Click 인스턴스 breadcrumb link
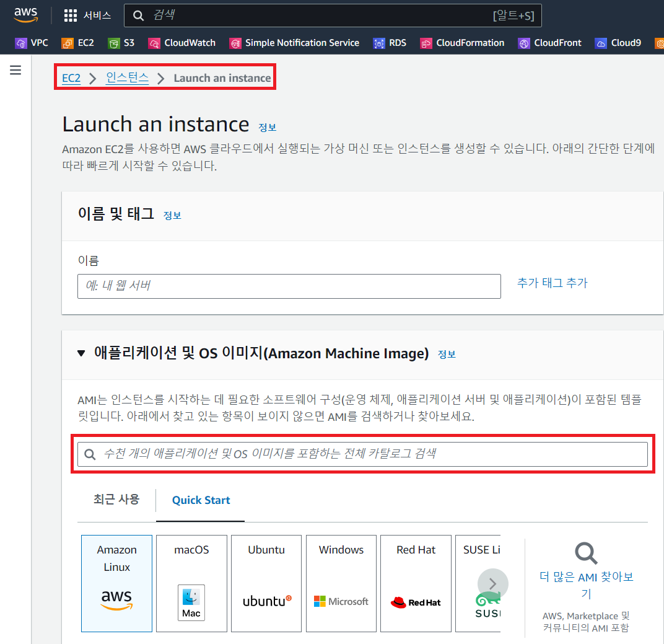 [x=127, y=78]
